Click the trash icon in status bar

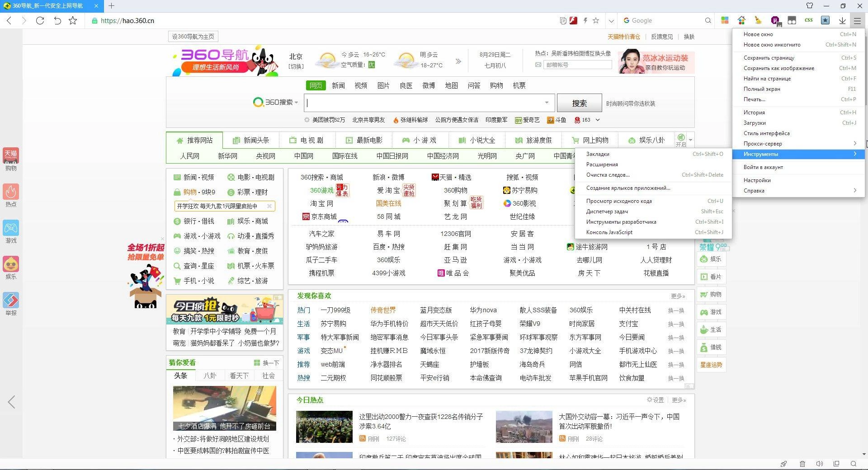click(x=802, y=464)
